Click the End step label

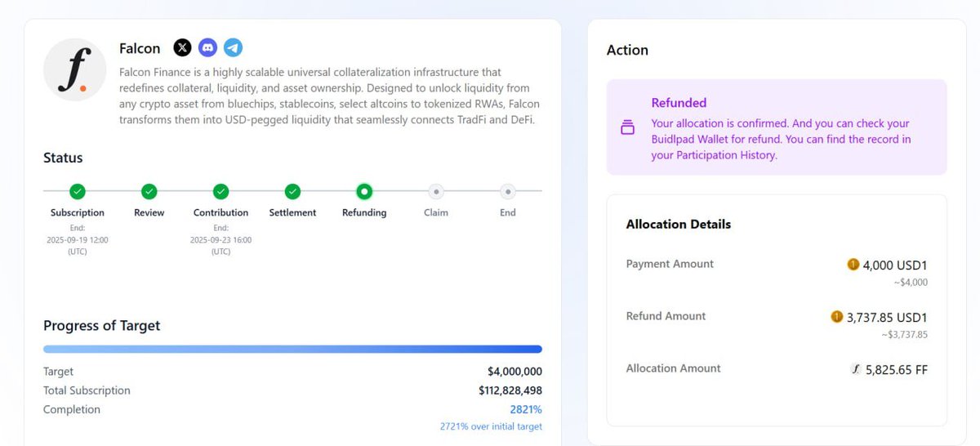click(508, 212)
